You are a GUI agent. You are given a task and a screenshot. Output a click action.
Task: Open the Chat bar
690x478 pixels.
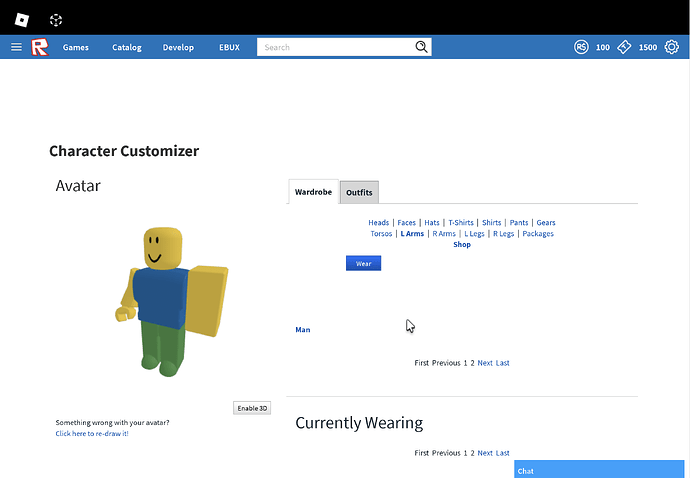[599, 469]
